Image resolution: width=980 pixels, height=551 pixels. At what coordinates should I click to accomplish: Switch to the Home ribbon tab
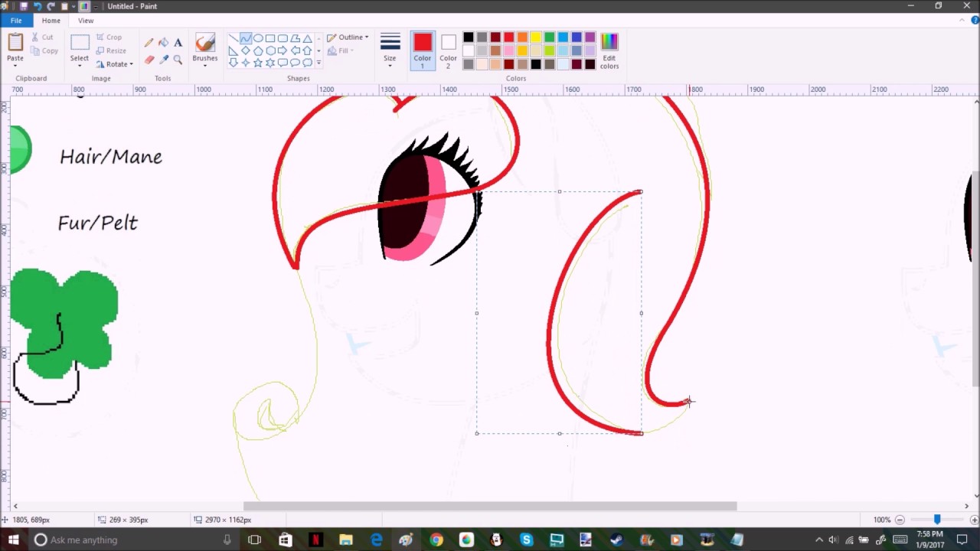pos(51,21)
